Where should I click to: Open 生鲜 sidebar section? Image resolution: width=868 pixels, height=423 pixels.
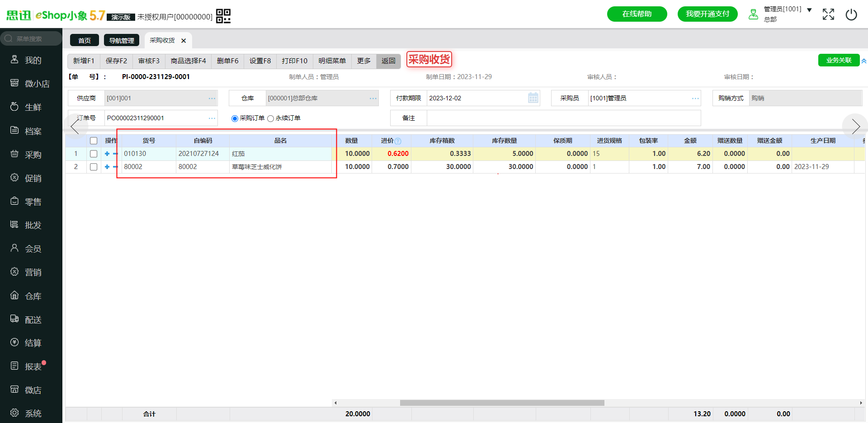point(31,107)
